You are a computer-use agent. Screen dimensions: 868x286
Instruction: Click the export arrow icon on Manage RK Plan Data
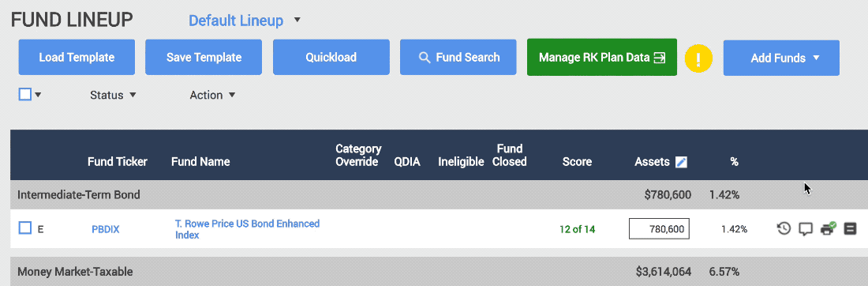pyautogui.click(x=660, y=58)
